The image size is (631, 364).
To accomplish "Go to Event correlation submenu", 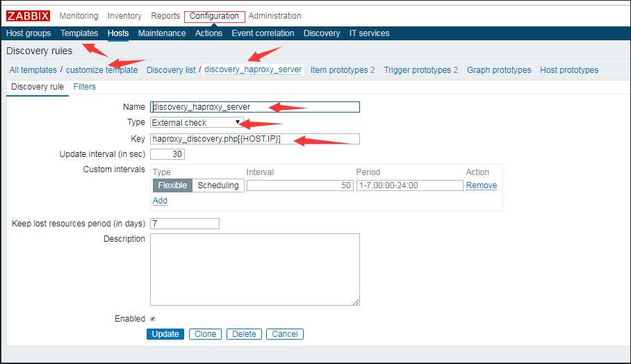I will pyautogui.click(x=263, y=33).
